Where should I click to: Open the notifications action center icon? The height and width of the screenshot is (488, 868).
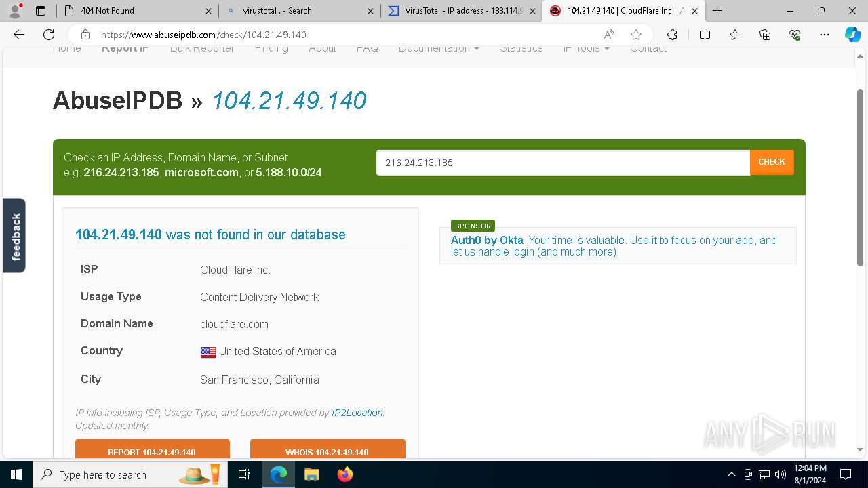point(846,474)
